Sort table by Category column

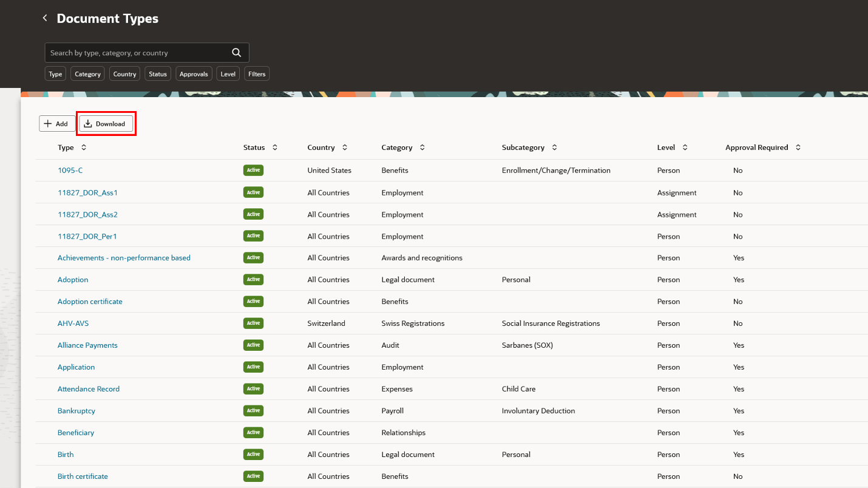tap(422, 147)
